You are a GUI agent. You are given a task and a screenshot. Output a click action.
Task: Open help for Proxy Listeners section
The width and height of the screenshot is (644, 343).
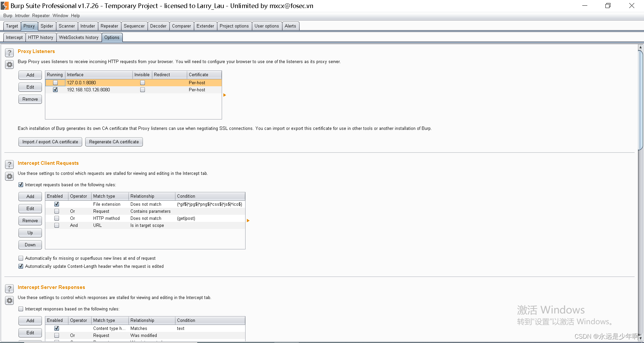(x=9, y=53)
